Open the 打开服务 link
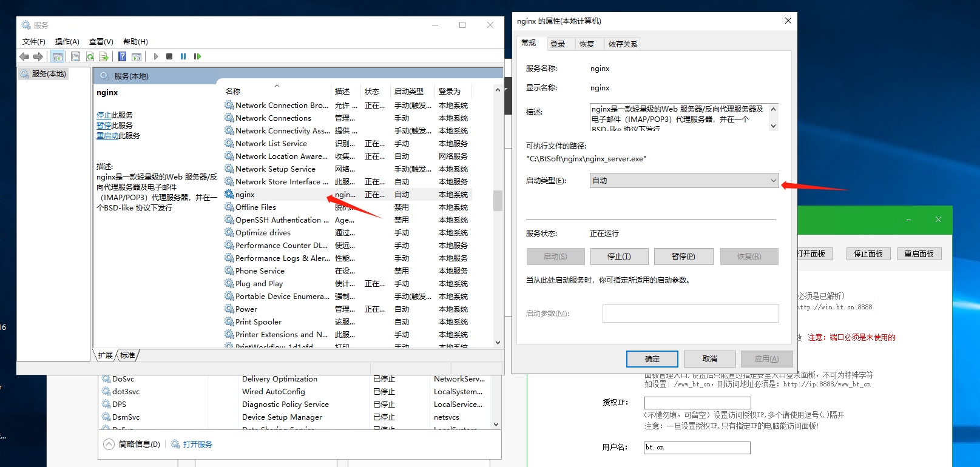 point(198,444)
